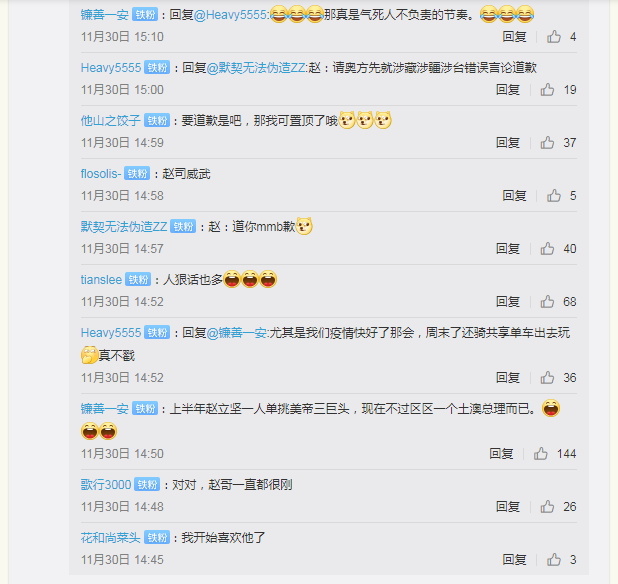The image size is (618, 584).
Task: Like flosolis- comment 赵司威武
Action: (554, 195)
